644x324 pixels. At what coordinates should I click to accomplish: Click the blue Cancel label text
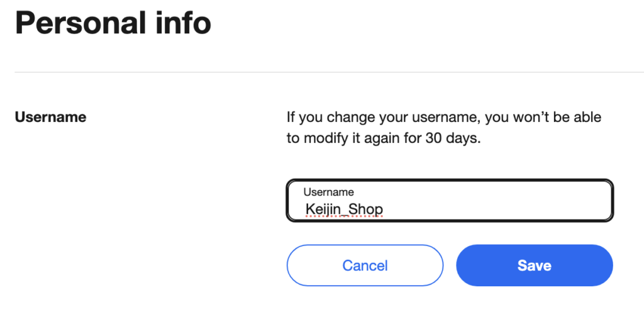[365, 265]
